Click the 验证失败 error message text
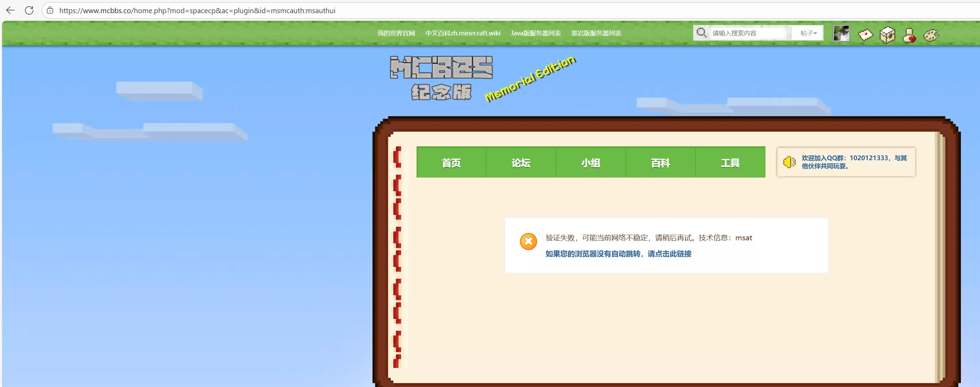 click(x=648, y=238)
